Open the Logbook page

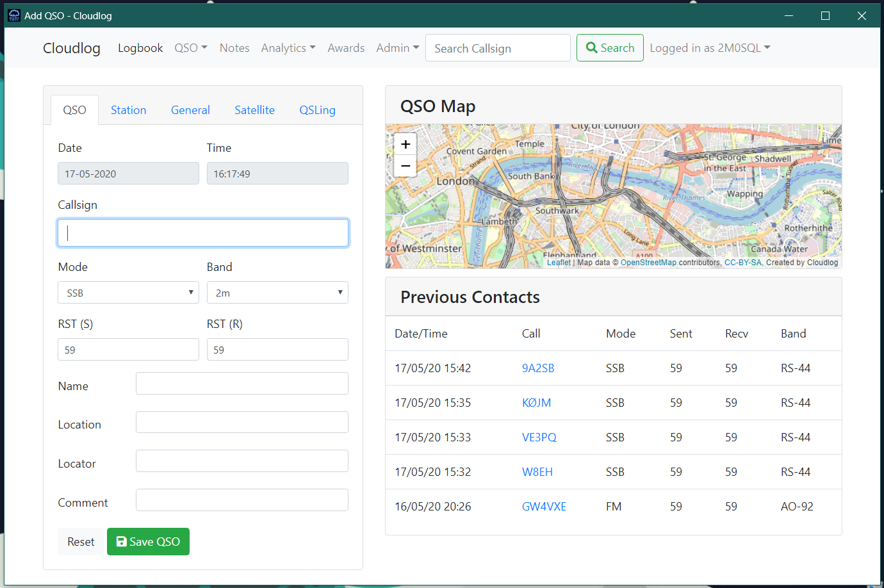tap(140, 48)
